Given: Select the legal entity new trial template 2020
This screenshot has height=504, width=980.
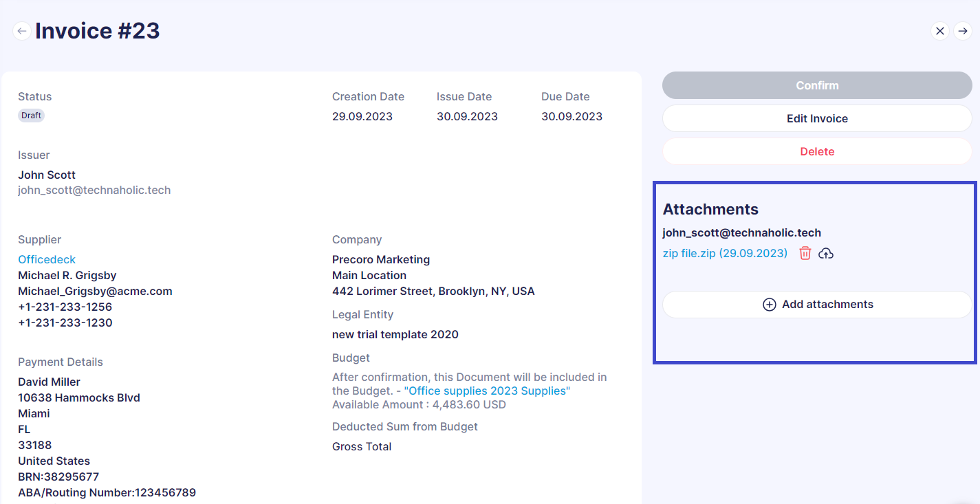Looking at the screenshot, I should click(x=395, y=335).
